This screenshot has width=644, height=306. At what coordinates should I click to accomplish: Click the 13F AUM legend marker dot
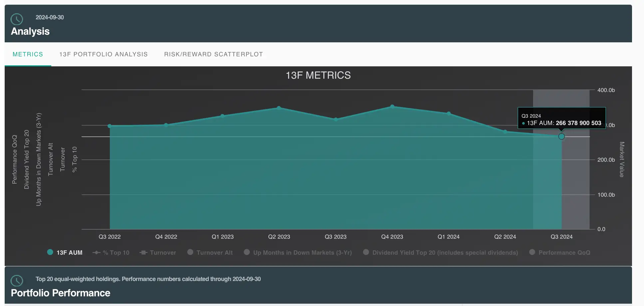tap(50, 252)
